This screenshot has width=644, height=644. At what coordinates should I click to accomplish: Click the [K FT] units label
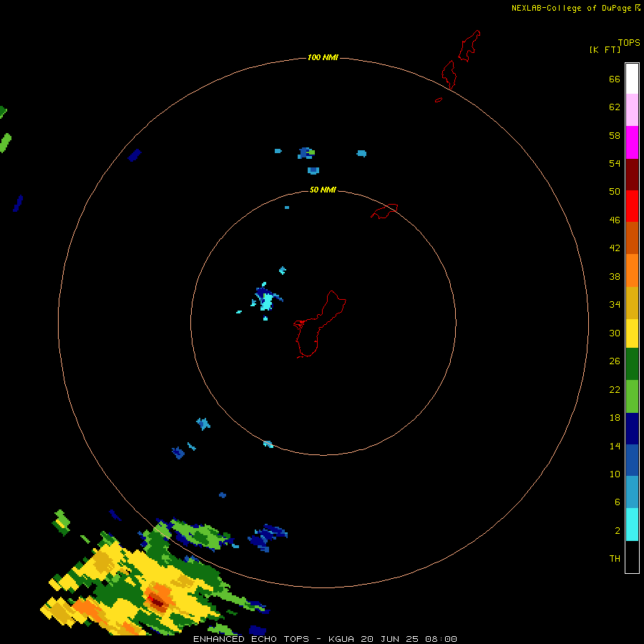tap(605, 49)
